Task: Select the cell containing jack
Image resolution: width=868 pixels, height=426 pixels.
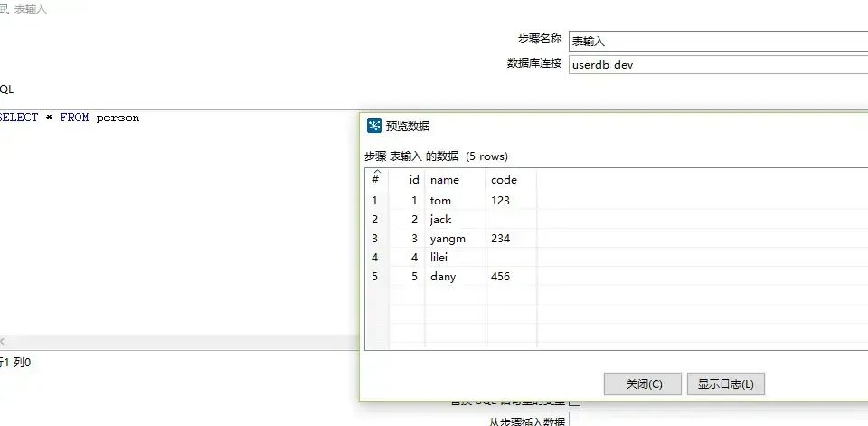Action: pyautogui.click(x=455, y=220)
